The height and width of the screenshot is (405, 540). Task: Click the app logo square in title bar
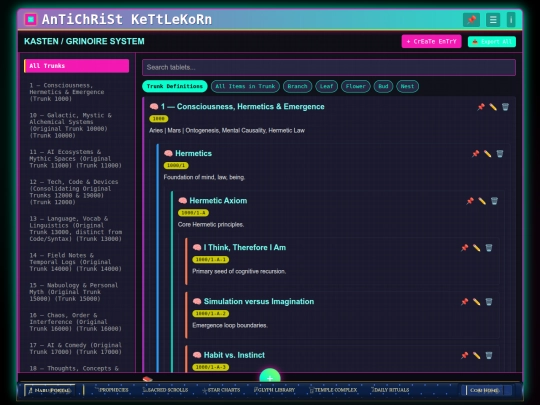(x=31, y=19)
